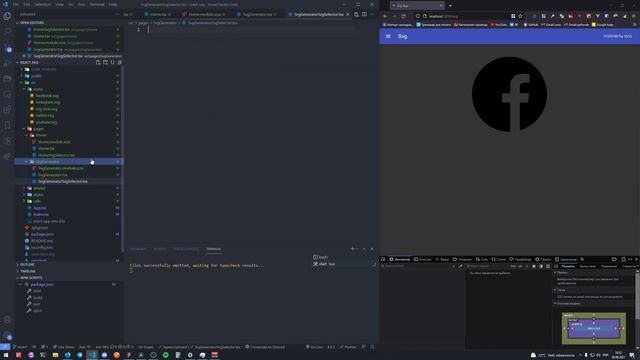Open the Manage gear in the activity bar
640x360 pixels.
coord(7,320)
